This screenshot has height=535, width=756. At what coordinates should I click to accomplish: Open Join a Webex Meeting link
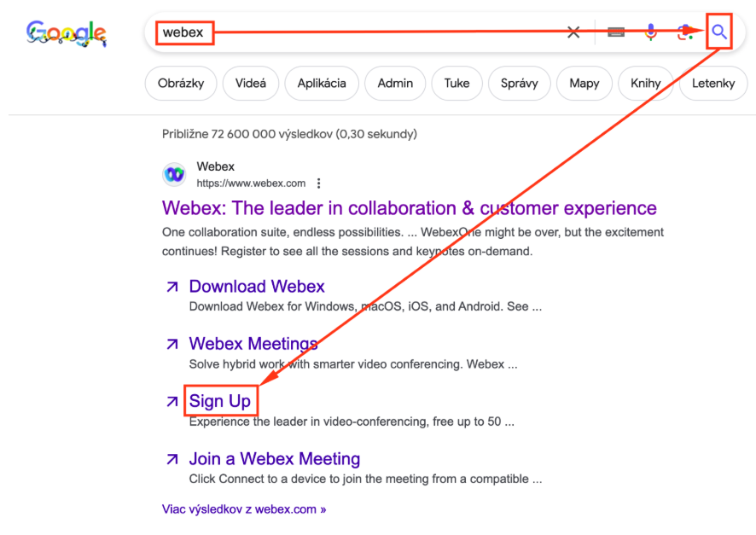tap(274, 459)
